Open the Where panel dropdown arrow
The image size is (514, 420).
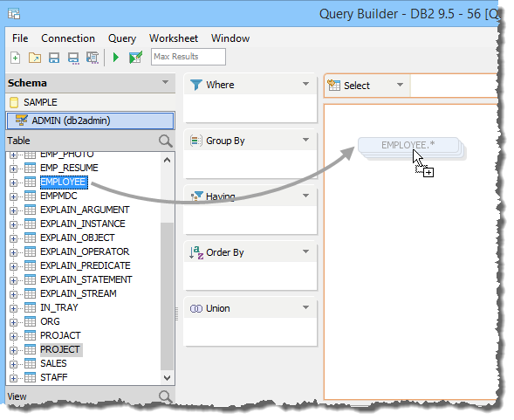pos(305,84)
